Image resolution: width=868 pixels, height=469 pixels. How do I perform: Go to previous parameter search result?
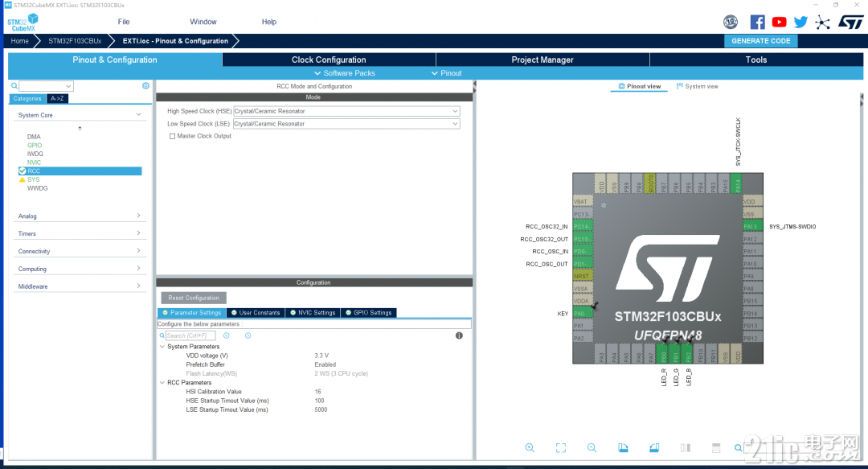click(x=227, y=335)
